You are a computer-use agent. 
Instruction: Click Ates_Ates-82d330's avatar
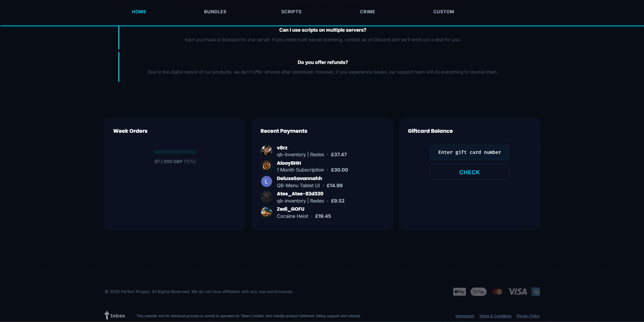[267, 197]
